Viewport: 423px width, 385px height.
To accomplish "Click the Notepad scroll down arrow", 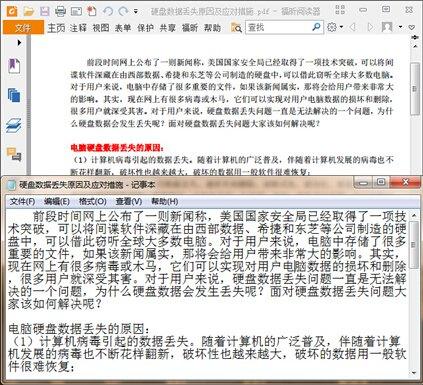I will [x=414, y=373].
